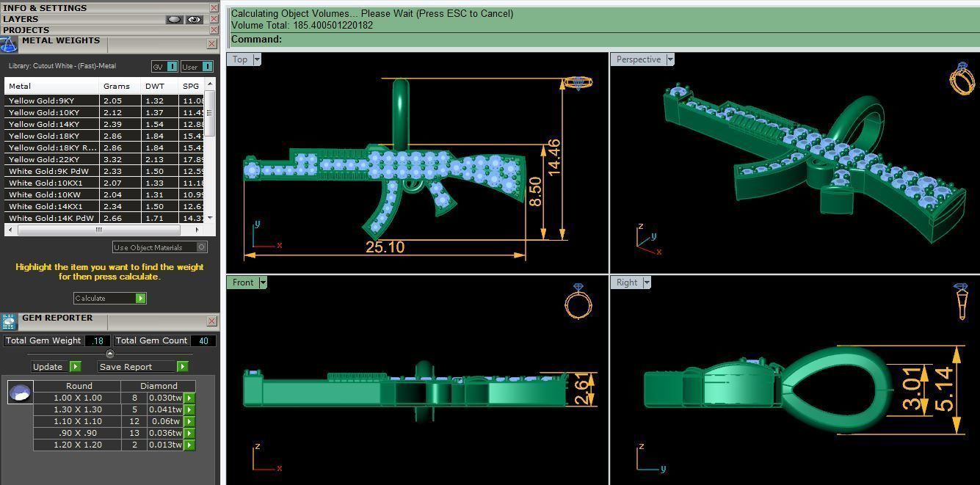Viewport: 980px width, 485px height.
Task: Open the Front viewport dropdown arrow
Action: tap(262, 282)
